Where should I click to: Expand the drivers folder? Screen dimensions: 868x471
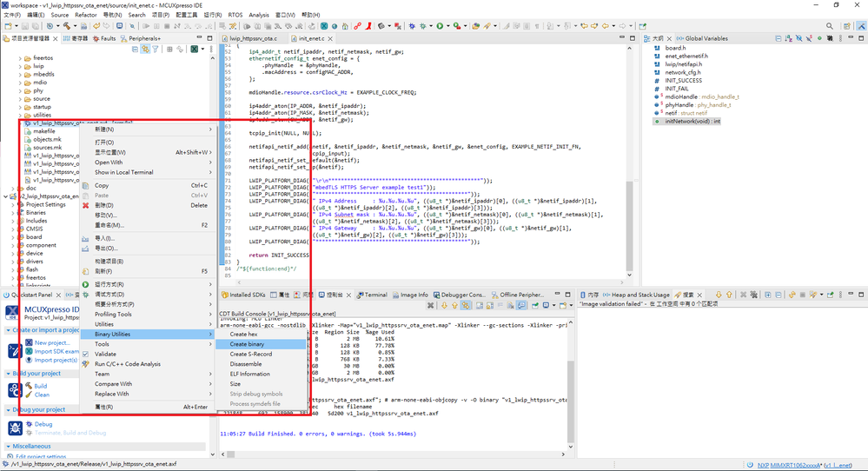[13, 262]
